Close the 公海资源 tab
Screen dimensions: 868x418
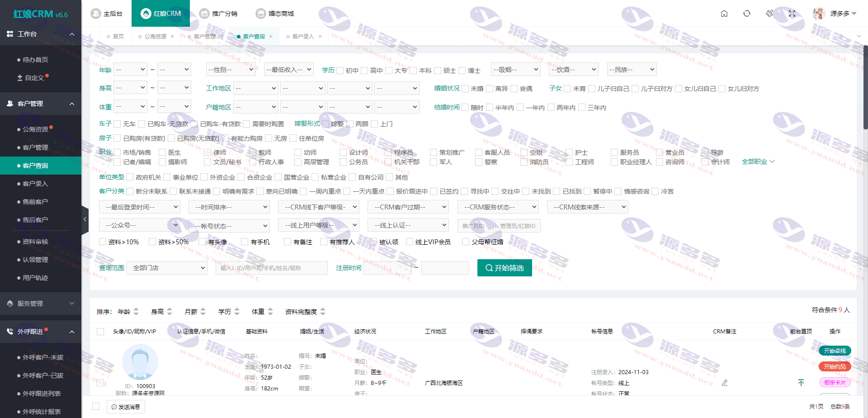click(x=172, y=37)
